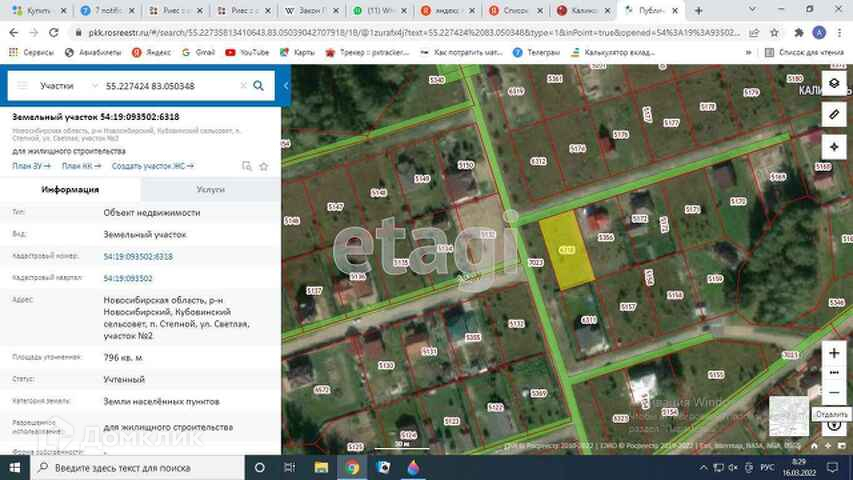Click the Chrome icon on the taskbar

pyautogui.click(x=353, y=467)
